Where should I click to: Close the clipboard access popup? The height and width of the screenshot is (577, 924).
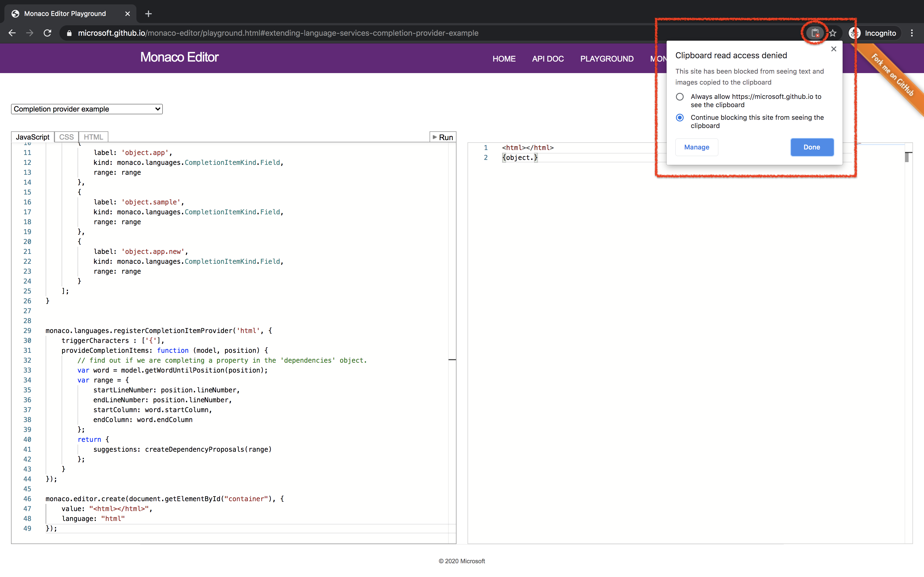834,49
